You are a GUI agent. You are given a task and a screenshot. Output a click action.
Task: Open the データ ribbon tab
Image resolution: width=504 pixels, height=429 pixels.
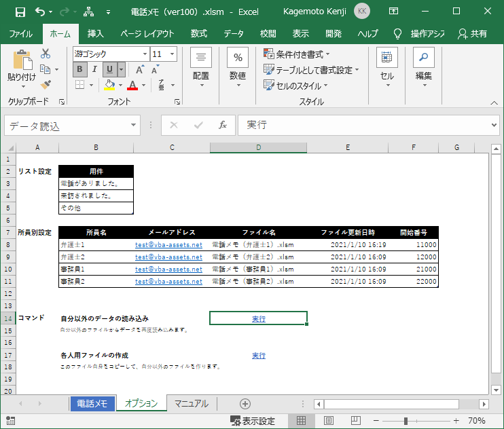pyautogui.click(x=234, y=34)
